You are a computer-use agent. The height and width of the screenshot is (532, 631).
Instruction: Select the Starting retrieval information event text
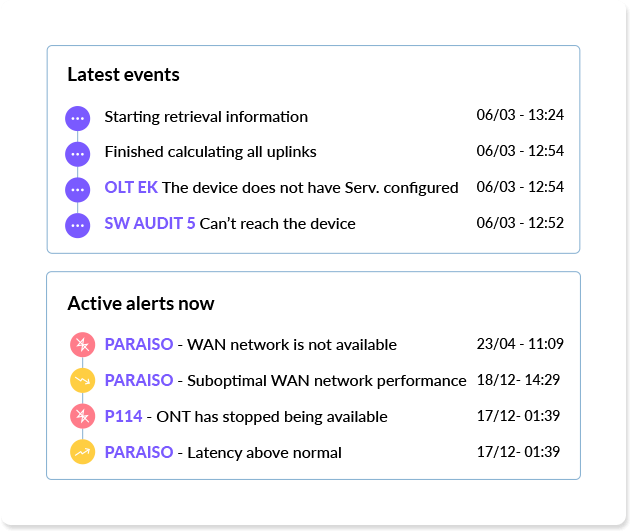coord(206,117)
